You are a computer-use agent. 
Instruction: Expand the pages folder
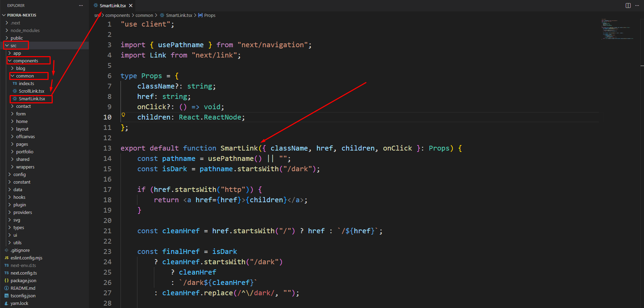[x=12, y=144]
